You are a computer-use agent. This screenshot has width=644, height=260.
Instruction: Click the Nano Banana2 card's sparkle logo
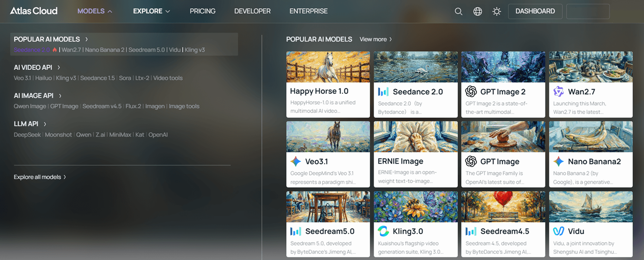559,161
